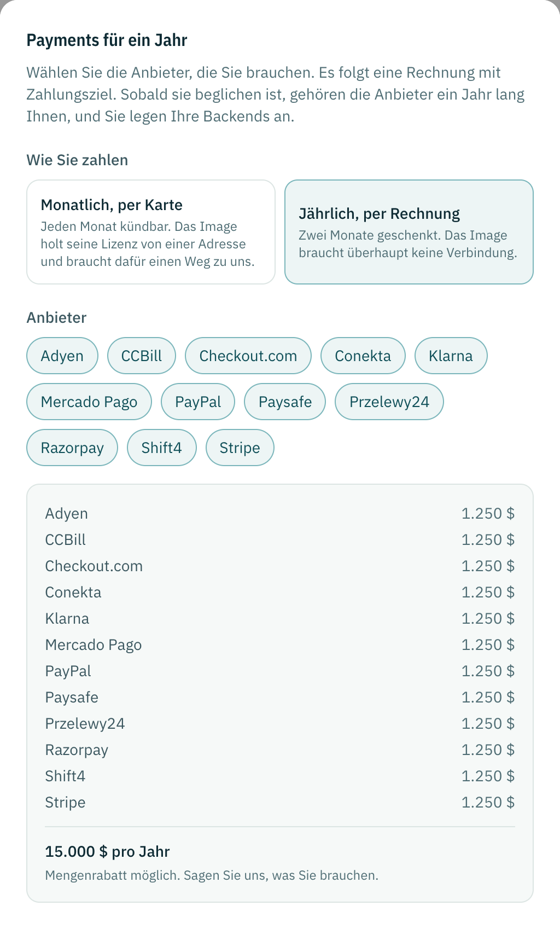This screenshot has width=560, height=929.
Task: Click the Payments für ein Jahr heading
Action: click(107, 40)
